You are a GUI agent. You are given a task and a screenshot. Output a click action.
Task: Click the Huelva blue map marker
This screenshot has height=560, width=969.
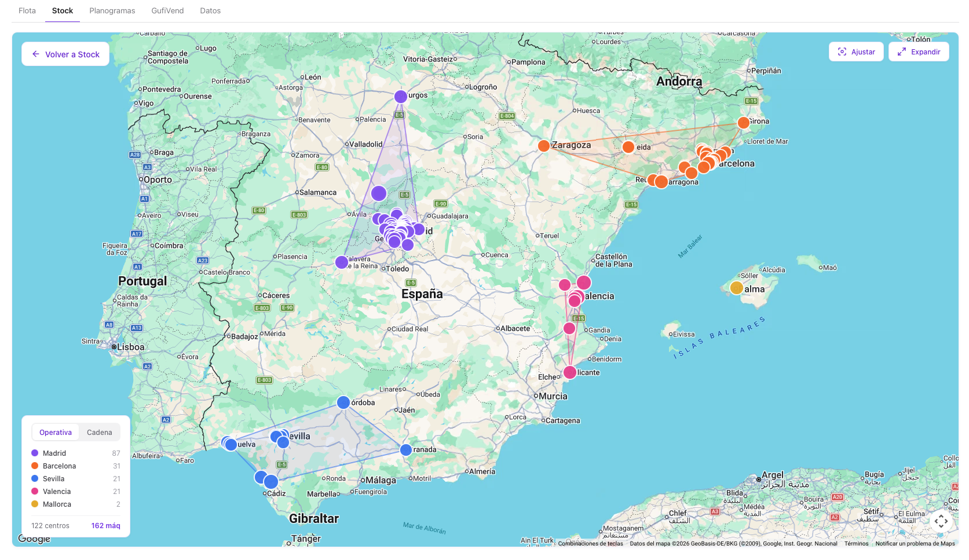click(231, 445)
